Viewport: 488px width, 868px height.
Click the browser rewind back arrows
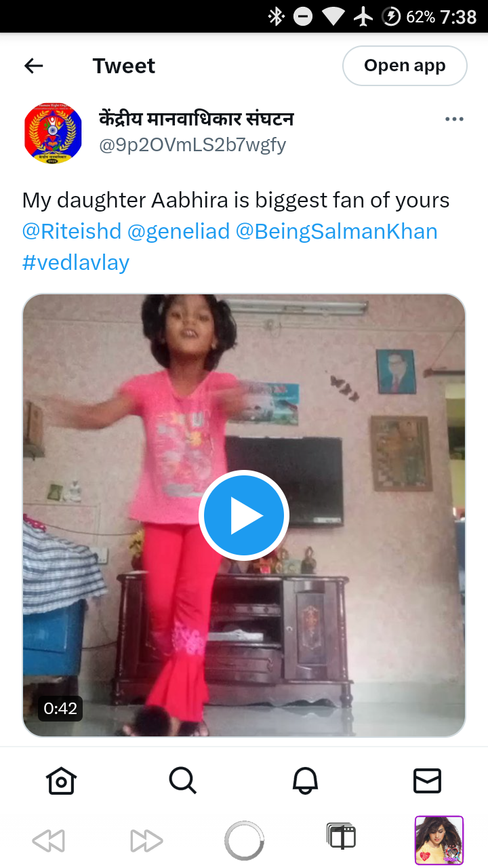(x=49, y=841)
